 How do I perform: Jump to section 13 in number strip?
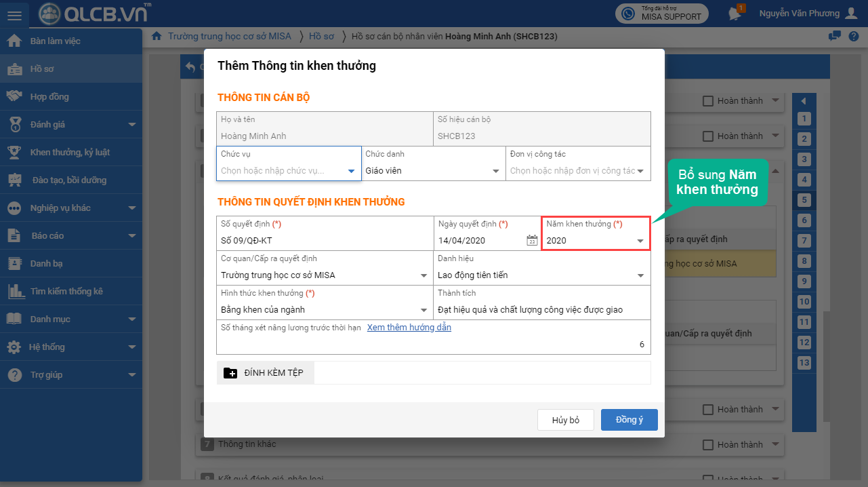coord(804,363)
